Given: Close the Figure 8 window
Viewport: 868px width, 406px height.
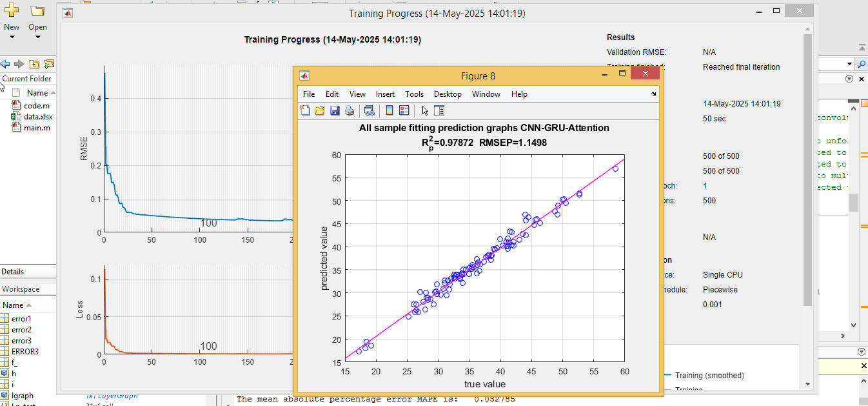Looking at the screenshot, I should [x=645, y=75].
